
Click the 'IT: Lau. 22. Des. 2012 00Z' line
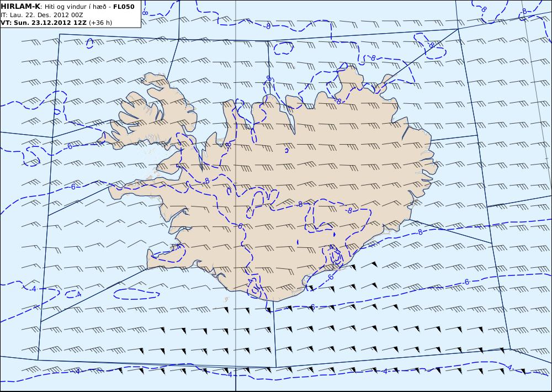click(42, 15)
